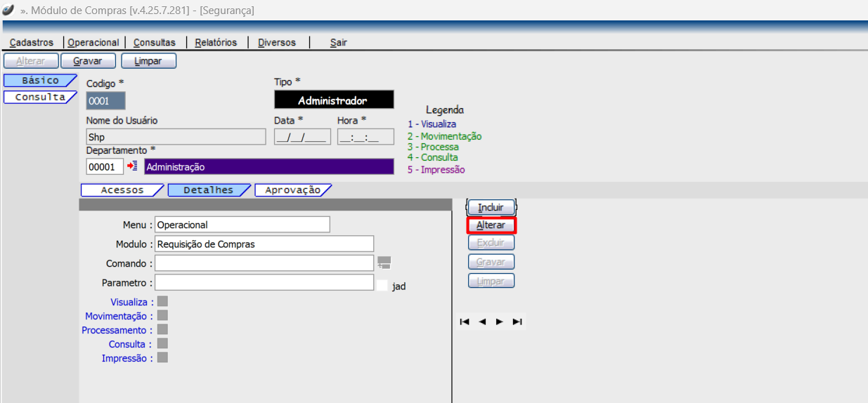Switch to the Aprovação tab
The image size is (868, 403).
tap(292, 190)
